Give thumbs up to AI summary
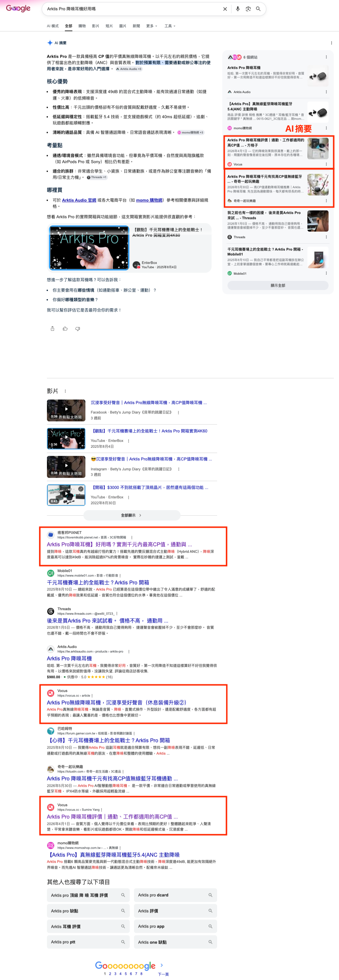Viewport: 339px width, 980px height. (x=65, y=329)
